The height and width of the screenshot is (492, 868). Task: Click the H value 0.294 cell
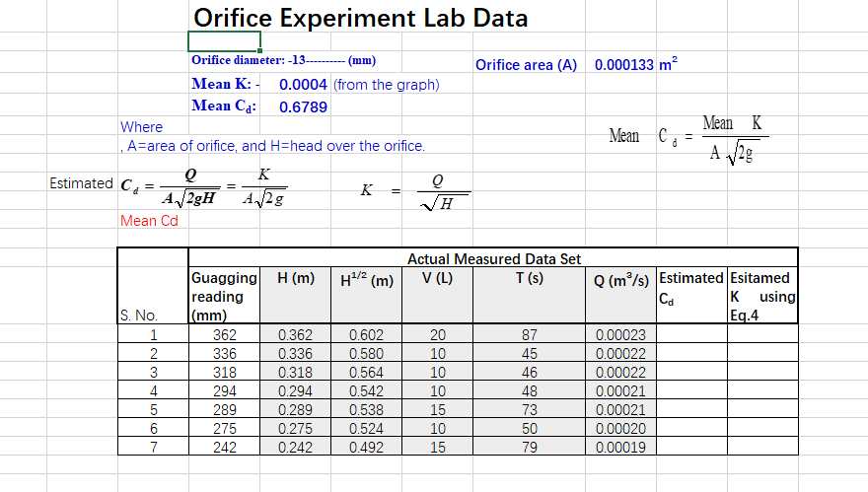pos(295,390)
